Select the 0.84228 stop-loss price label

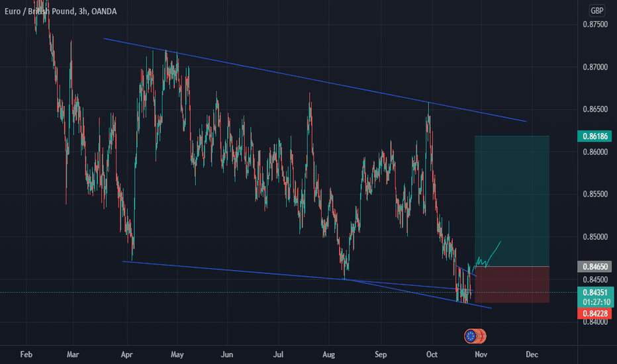(x=594, y=314)
